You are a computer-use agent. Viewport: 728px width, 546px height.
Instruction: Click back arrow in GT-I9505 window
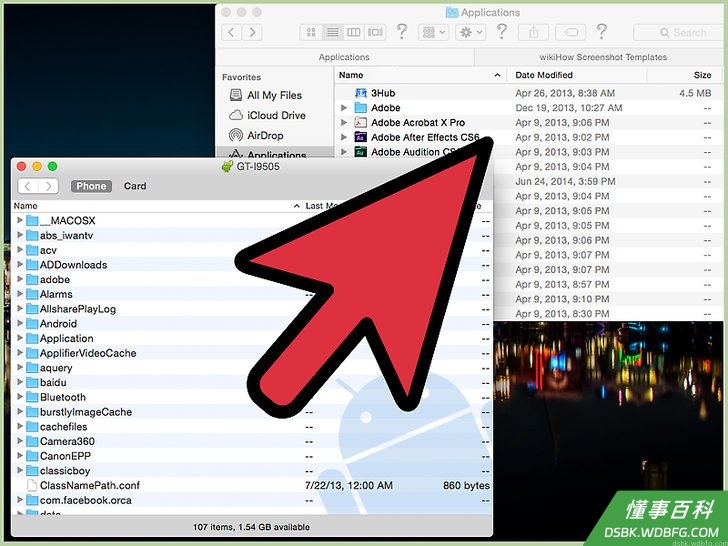[28, 186]
